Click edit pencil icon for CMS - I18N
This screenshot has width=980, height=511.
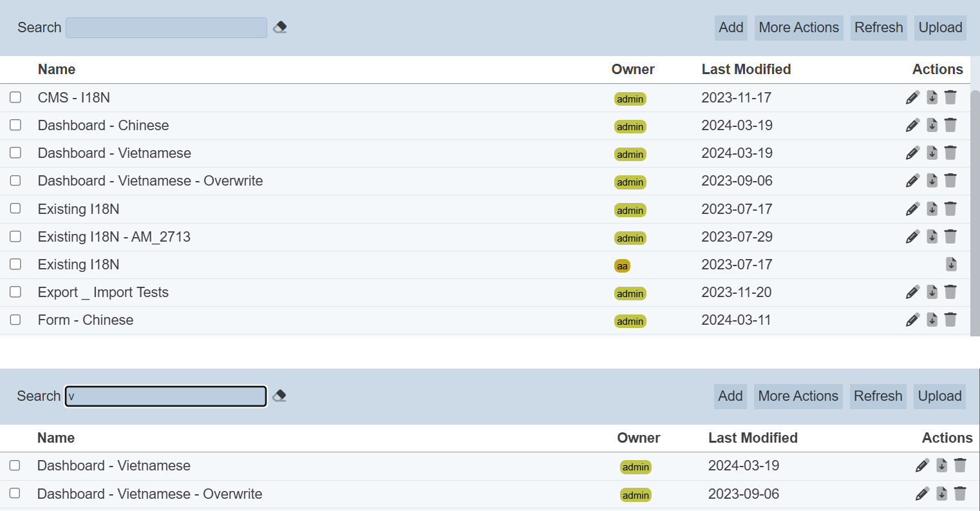pos(912,98)
